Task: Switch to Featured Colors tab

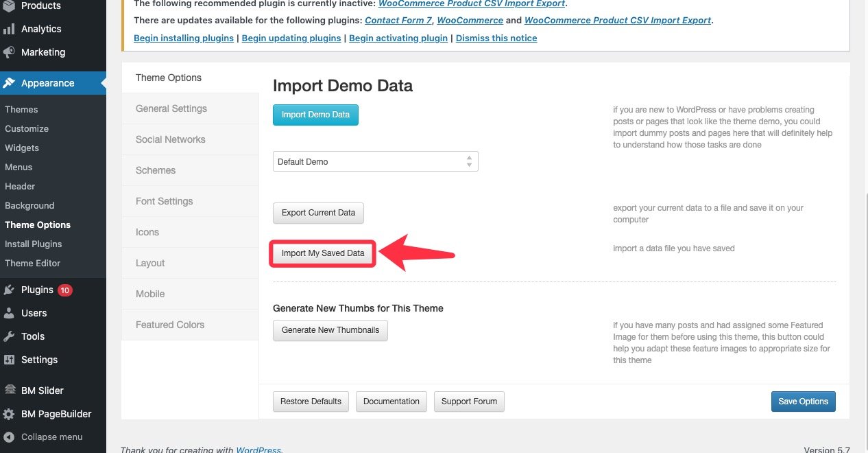Action: click(x=190, y=325)
